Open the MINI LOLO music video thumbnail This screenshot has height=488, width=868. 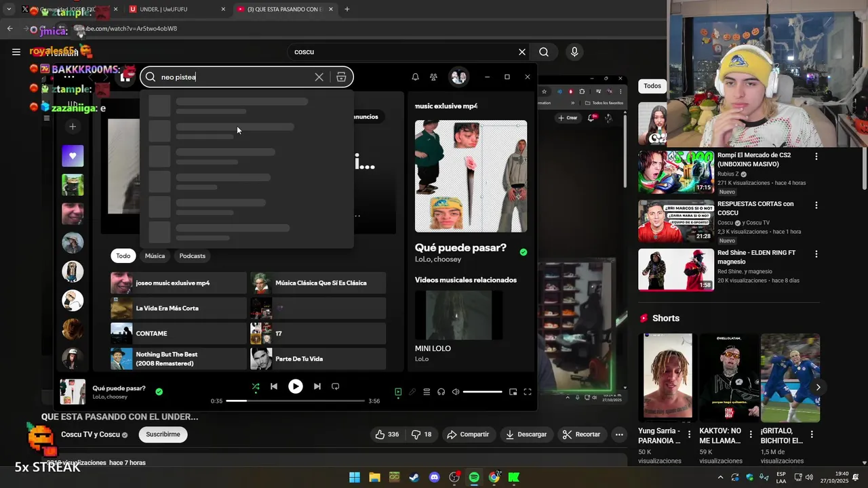(458, 315)
